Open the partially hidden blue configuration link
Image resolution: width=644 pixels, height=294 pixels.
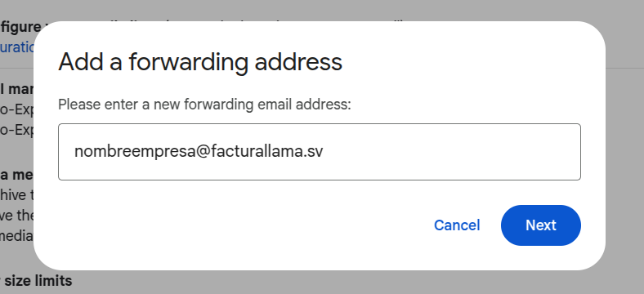pyautogui.click(x=18, y=47)
